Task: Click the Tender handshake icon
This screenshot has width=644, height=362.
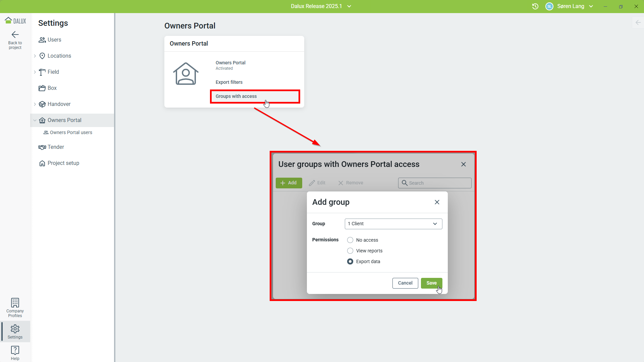Action: (x=42, y=147)
